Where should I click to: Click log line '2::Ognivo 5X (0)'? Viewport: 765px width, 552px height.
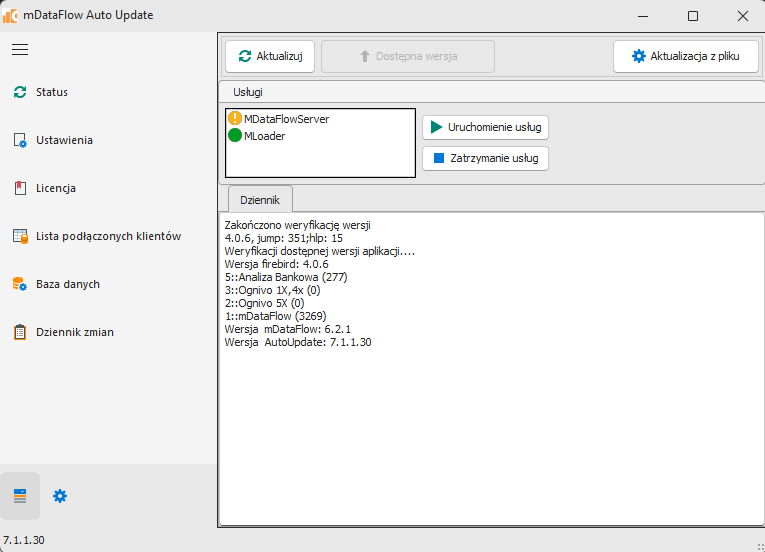tap(264, 303)
